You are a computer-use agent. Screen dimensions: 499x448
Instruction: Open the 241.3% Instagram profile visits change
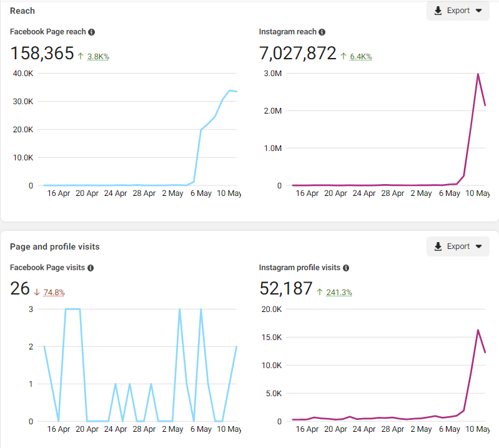coord(338,293)
